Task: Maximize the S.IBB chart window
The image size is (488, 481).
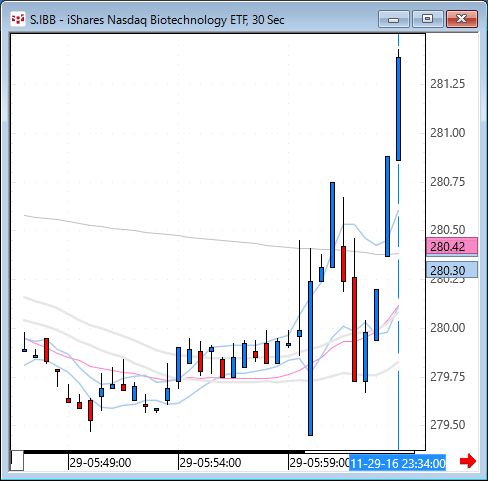Action: tap(428, 19)
